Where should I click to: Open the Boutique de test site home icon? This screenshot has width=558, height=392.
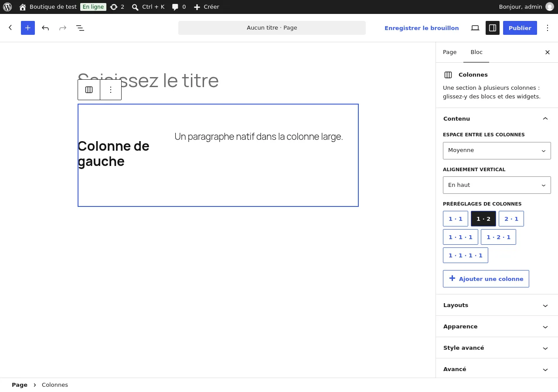[x=23, y=7]
